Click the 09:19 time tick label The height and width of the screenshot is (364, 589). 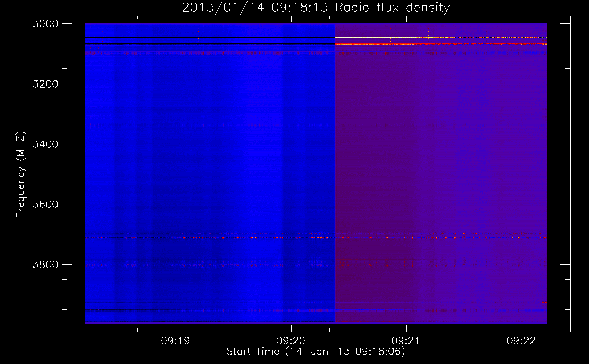point(176,341)
